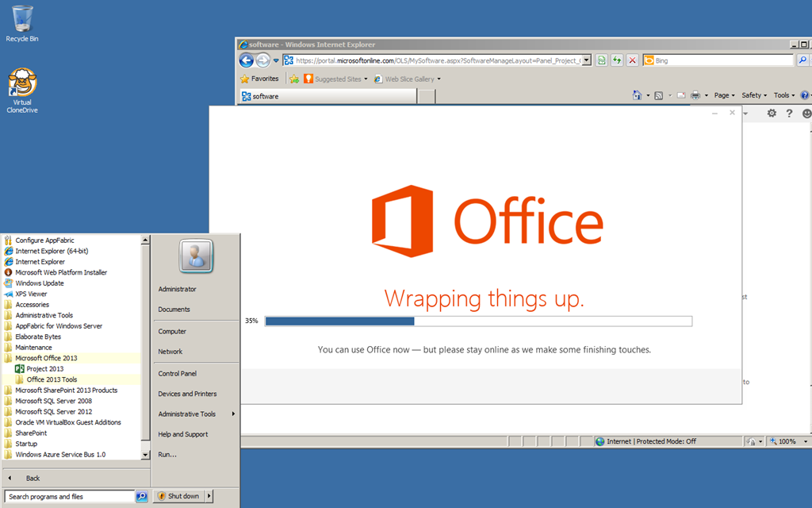Print the page using the printer icon

pos(695,95)
